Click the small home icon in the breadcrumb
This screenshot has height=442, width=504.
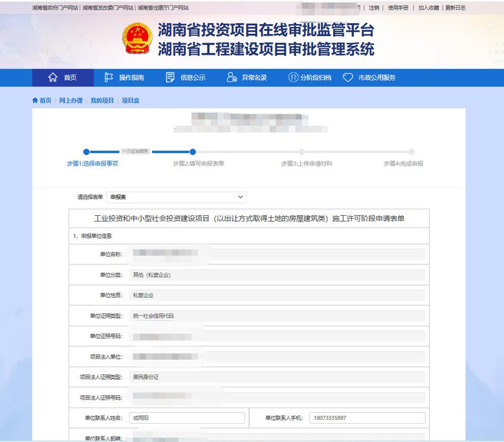[34, 100]
